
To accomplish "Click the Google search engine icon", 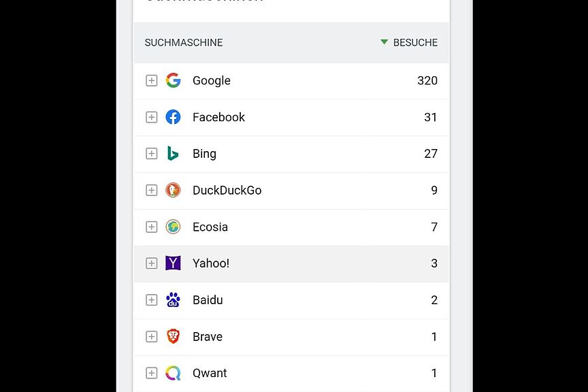I will (x=174, y=80).
